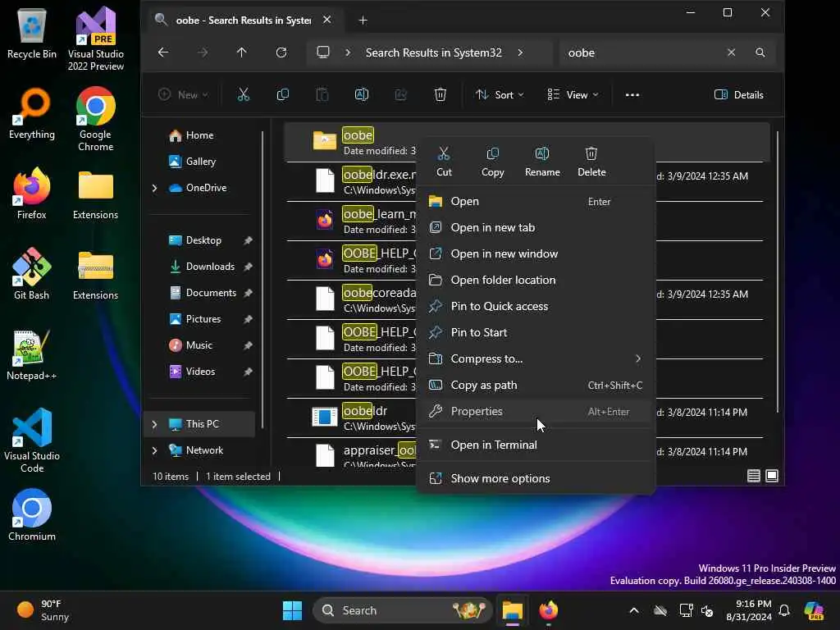This screenshot has width=840, height=630.
Task: Expand the Compress to submenu
Action: coord(535,359)
